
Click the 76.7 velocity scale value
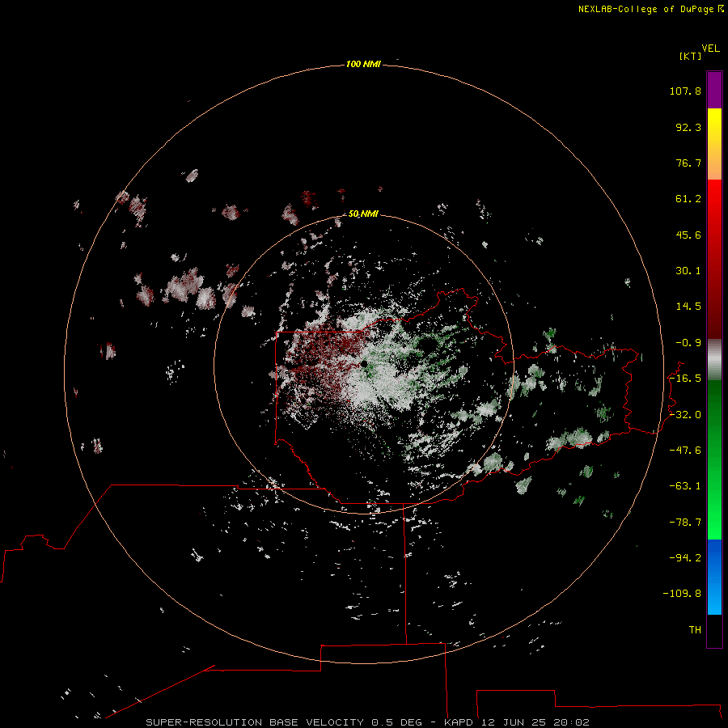coord(688,163)
